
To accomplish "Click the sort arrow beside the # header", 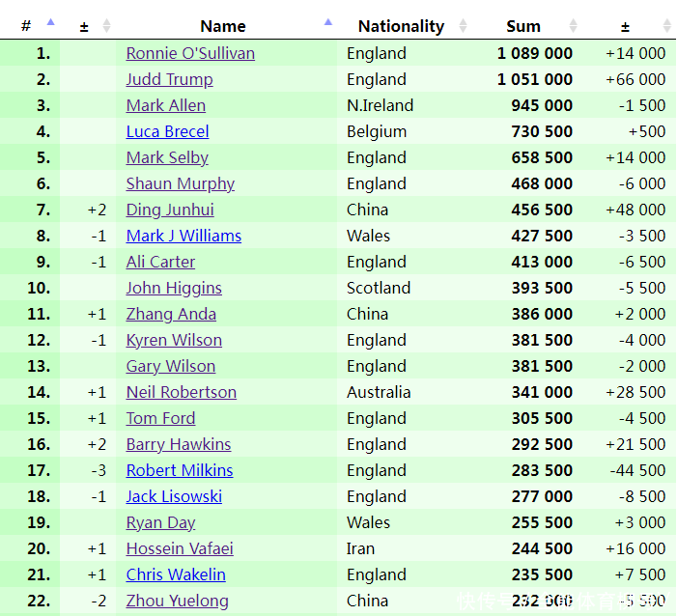I will 51,22.
